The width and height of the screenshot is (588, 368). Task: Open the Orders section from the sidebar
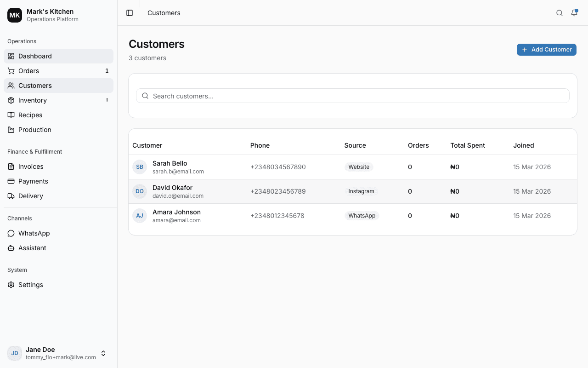[28, 71]
